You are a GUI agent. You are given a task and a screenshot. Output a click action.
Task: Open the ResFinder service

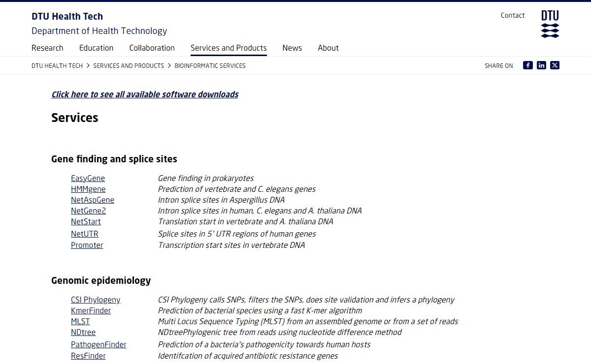coord(88,356)
